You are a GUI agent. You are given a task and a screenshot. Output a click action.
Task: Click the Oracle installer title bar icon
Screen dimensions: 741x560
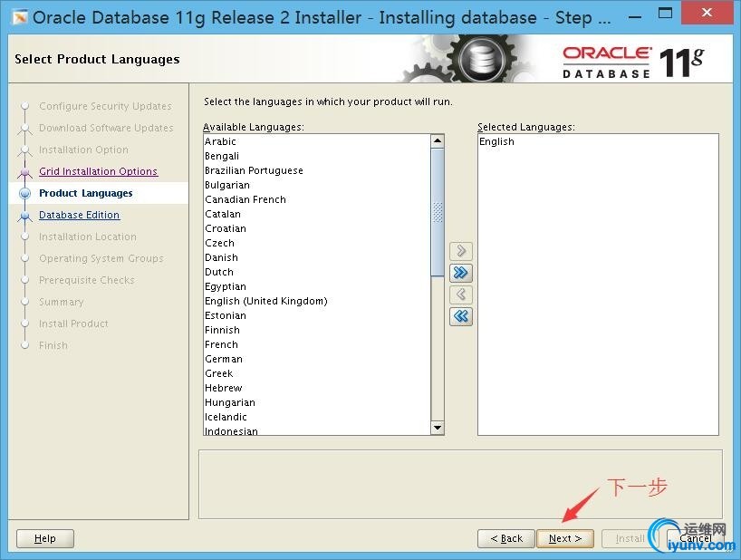click(20, 17)
